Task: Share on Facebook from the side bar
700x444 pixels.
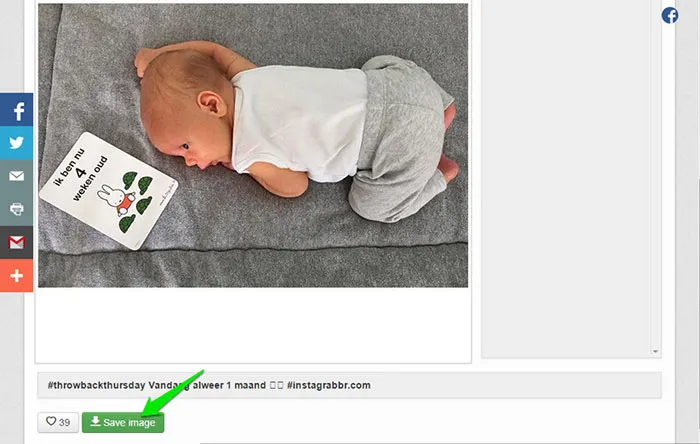Action: pyautogui.click(x=17, y=110)
